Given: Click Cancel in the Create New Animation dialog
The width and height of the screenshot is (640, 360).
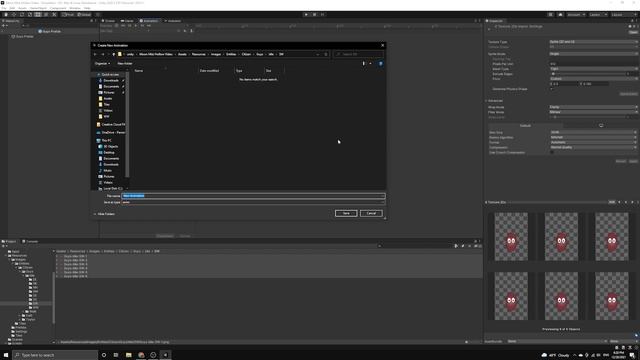Looking at the screenshot, I should [371, 213].
